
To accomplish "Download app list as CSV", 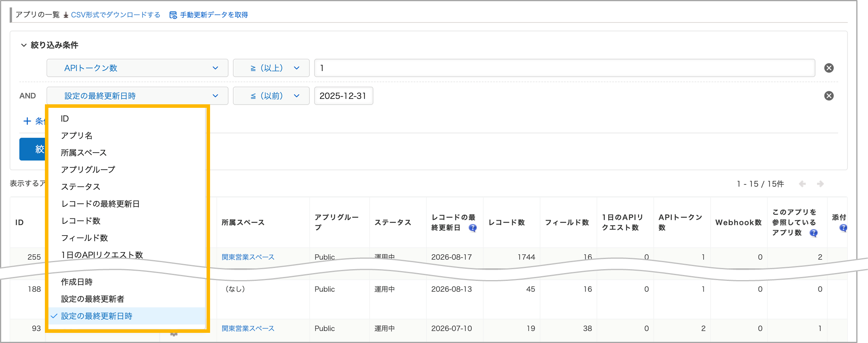I will coord(116,15).
